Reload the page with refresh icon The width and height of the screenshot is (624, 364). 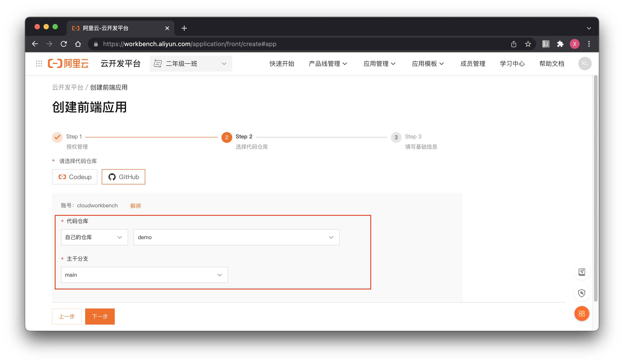click(x=64, y=44)
